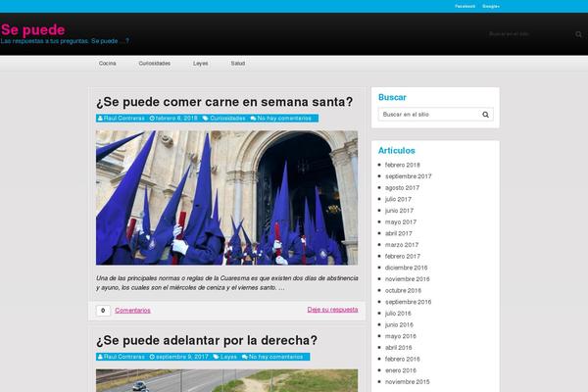588x392 pixels.
Task: Click comments bubble icon in first post meta
Action: (253, 119)
